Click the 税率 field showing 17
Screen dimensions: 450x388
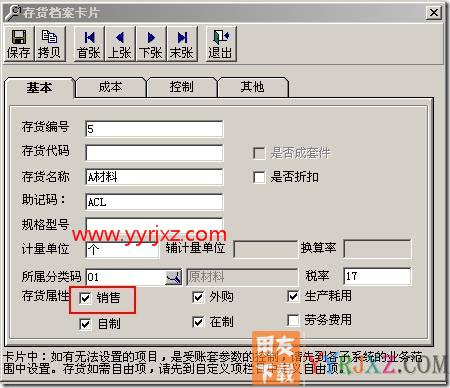pyautogui.click(x=377, y=276)
